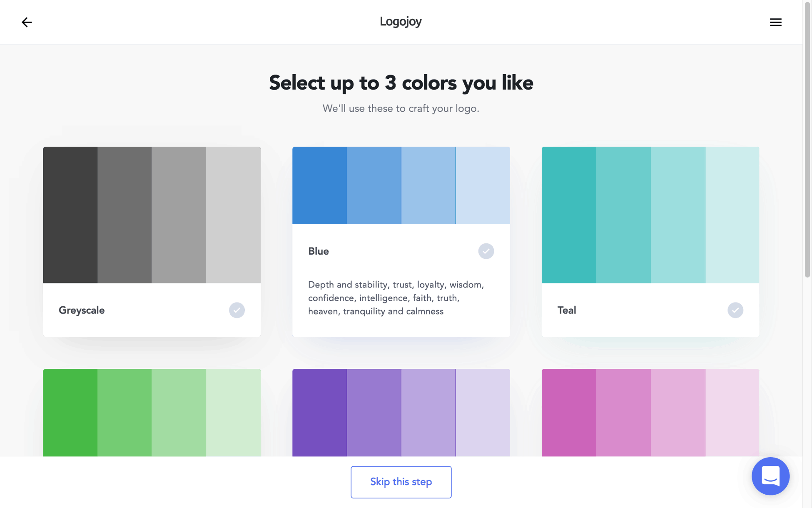Image resolution: width=812 pixels, height=508 pixels.
Task: Click the Logojoy logo title
Action: pos(401,22)
